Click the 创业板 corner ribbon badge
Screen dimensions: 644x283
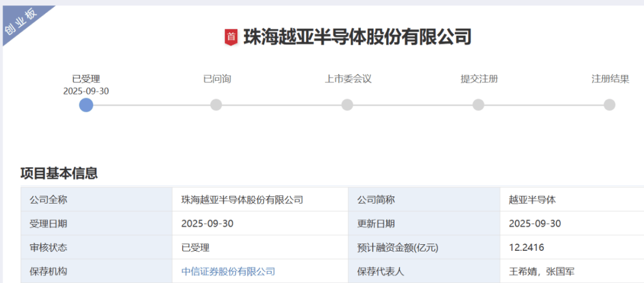pos(23,24)
